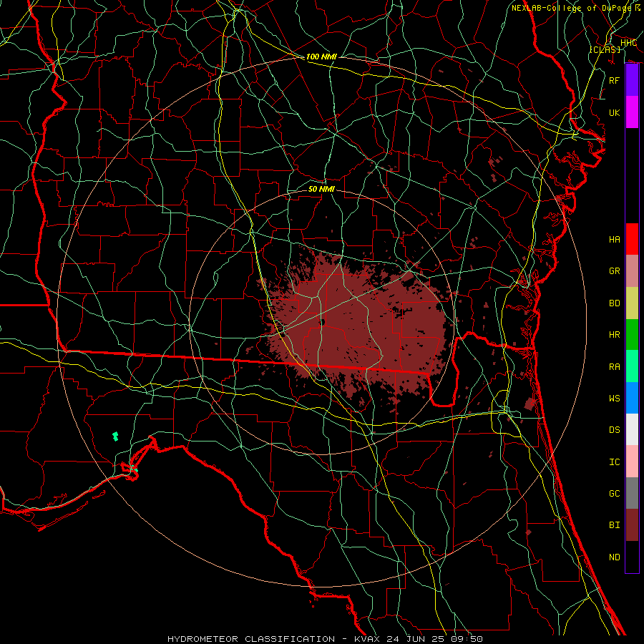Select the yellow BD legend color block
This screenshot has width=644, height=644.
tap(632, 303)
